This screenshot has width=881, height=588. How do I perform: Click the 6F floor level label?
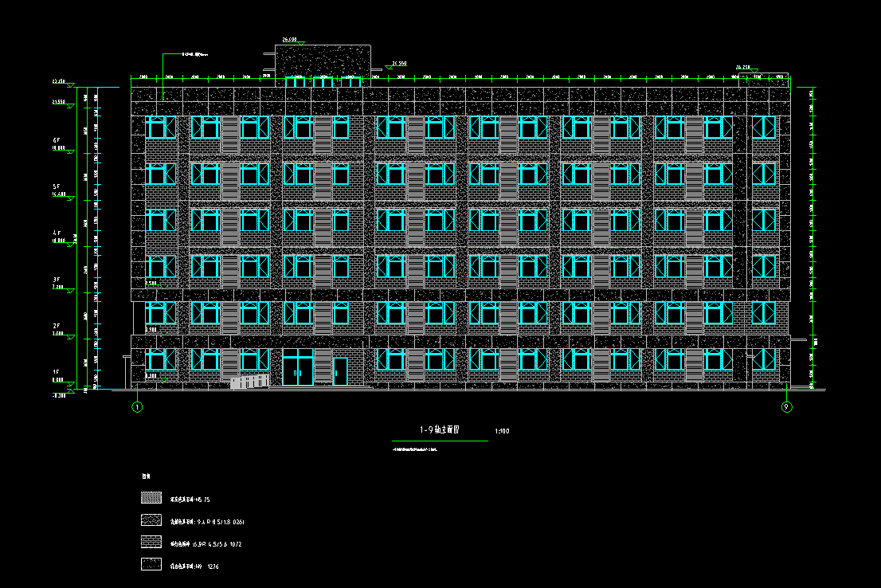click(x=57, y=139)
